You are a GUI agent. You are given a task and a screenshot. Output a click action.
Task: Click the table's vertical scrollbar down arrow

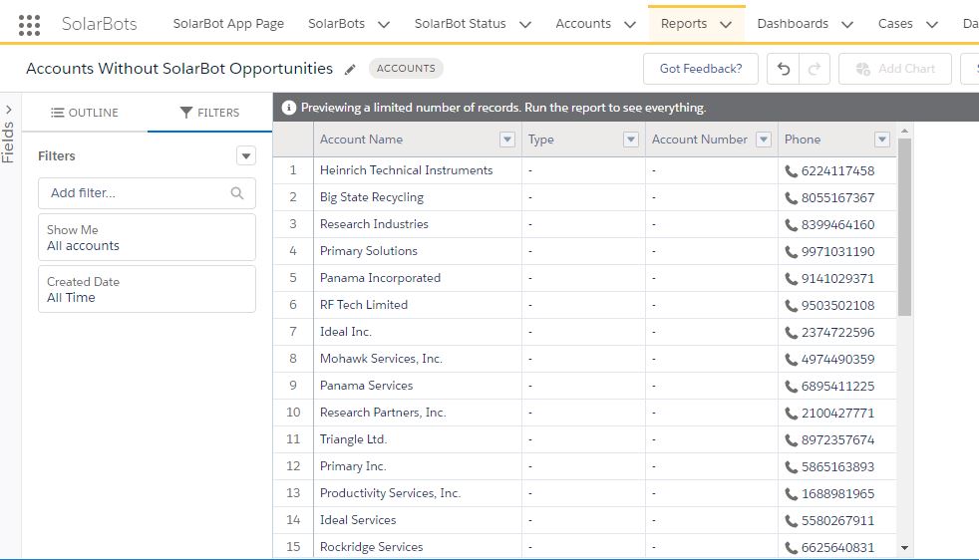point(904,547)
